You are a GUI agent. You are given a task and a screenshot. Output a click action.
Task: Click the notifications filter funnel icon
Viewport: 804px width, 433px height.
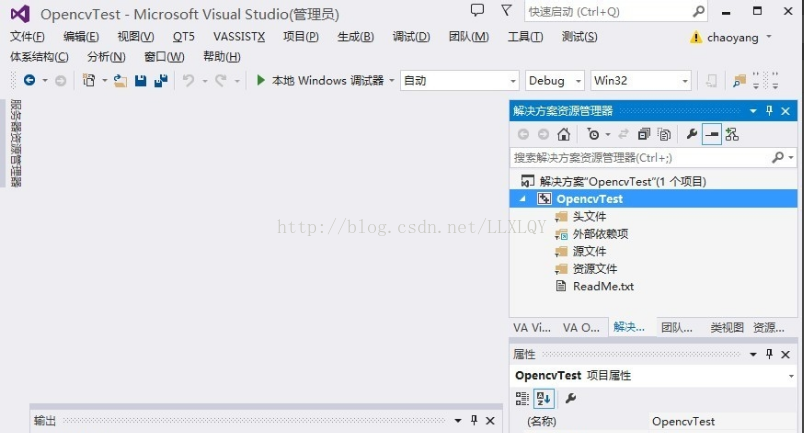point(506,10)
